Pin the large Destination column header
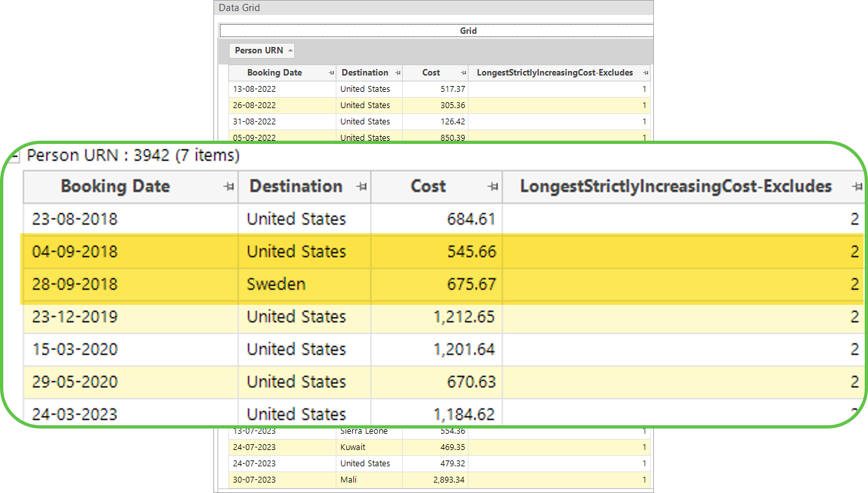The height and width of the screenshot is (493, 868). pyautogui.click(x=361, y=187)
